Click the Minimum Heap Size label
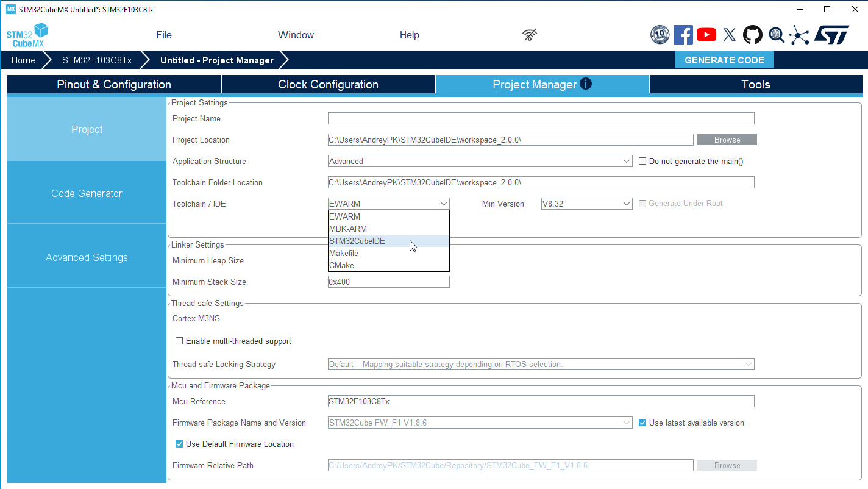This screenshot has height=489, width=868. point(208,261)
